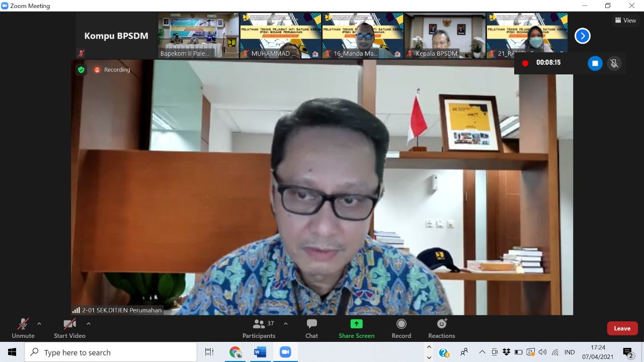Click the Unmute microphone icon
This screenshot has width=644, height=362.
pyautogui.click(x=23, y=324)
